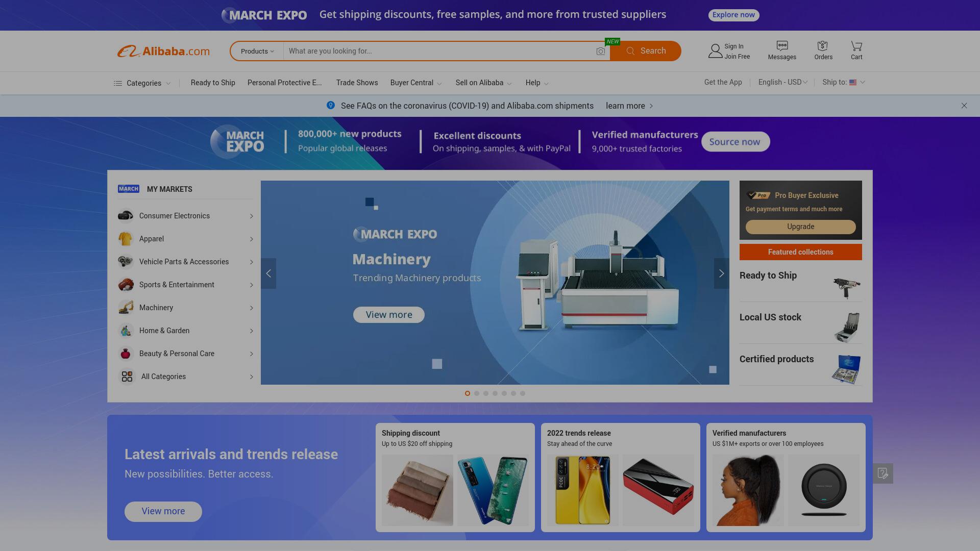This screenshot has height=551, width=980.
Task: Open the Local US stock collection
Action: [x=800, y=324]
